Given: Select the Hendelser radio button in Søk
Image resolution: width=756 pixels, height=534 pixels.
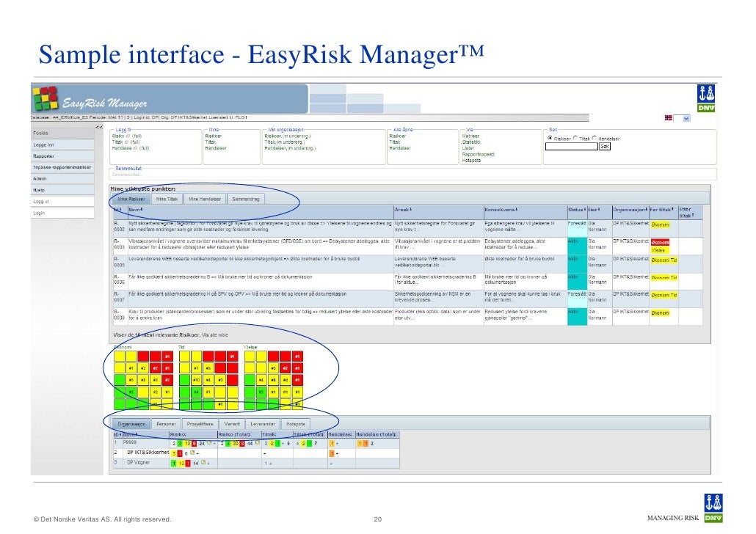Looking at the screenshot, I should tap(595, 138).
